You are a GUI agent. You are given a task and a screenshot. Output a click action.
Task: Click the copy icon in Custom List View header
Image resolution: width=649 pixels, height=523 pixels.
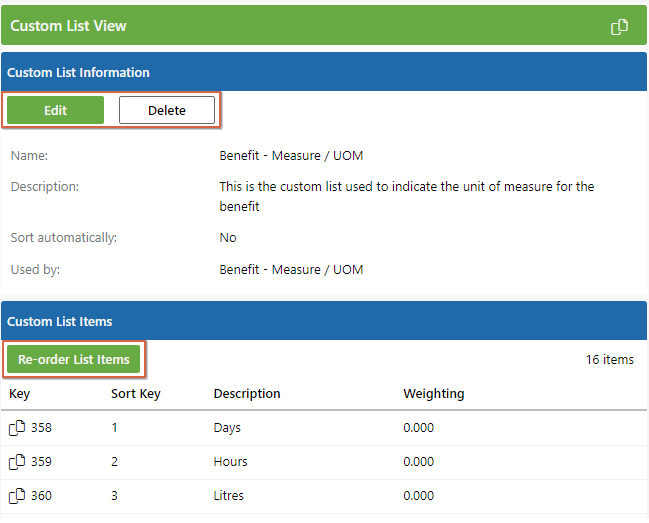click(620, 27)
